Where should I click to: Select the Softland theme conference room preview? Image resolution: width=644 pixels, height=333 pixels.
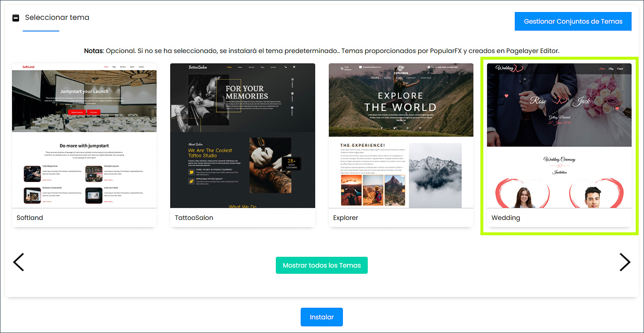click(x=84, y=101)
